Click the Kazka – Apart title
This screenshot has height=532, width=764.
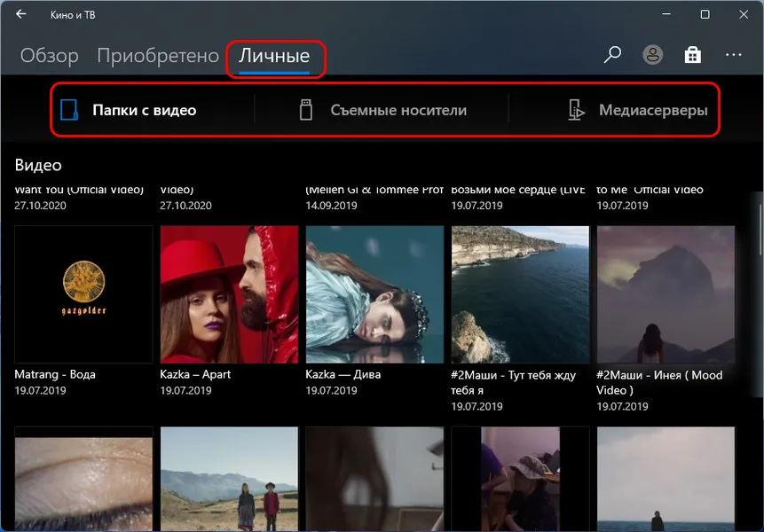195,374
